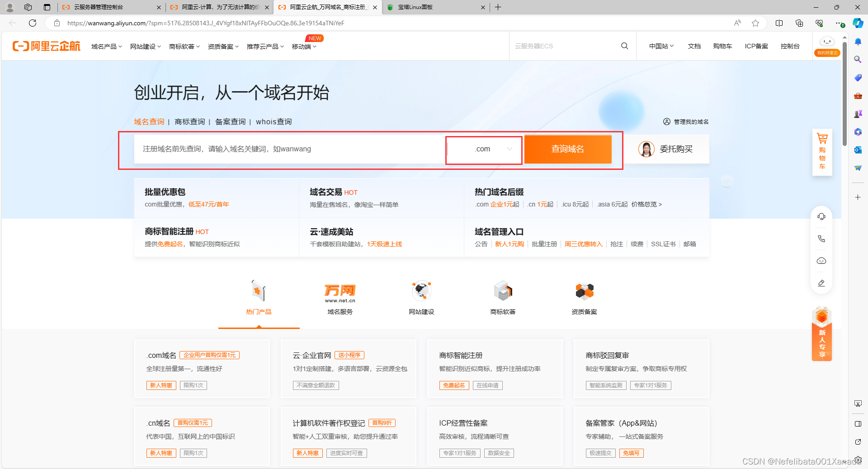Viewport: 868px width, 469px height.
Task: Open the .com域名 product card
Action: tap(202, 369)
